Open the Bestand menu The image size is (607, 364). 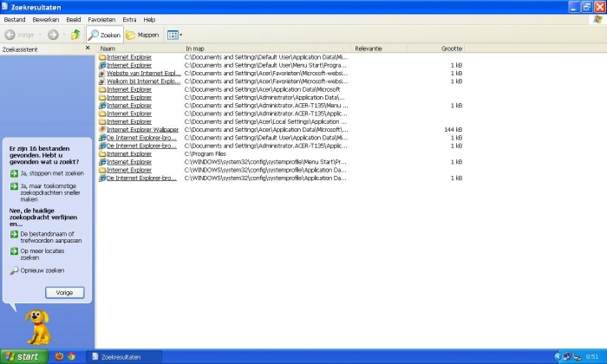tap(15, 19)
